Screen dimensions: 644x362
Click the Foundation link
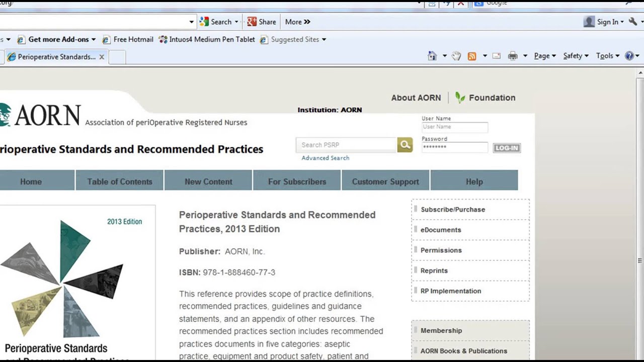(x=492, y=98)
